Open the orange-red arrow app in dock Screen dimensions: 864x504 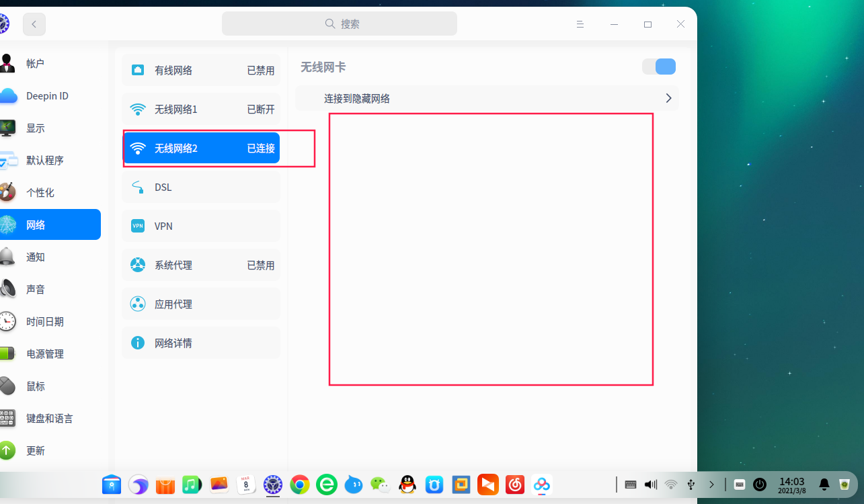click(x=488, y=484)
